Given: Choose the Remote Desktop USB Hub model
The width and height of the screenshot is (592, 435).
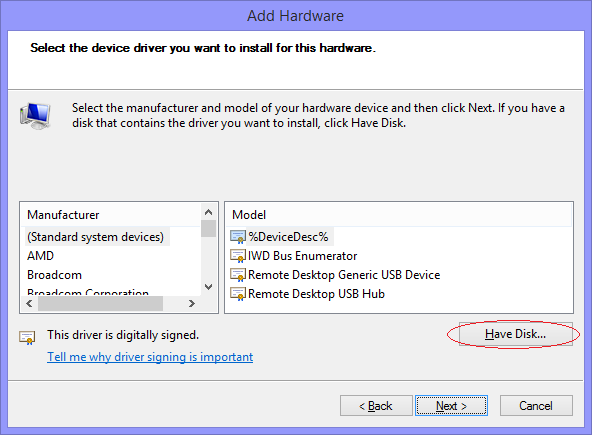Looking at the screenshot, I should (316, 293).
